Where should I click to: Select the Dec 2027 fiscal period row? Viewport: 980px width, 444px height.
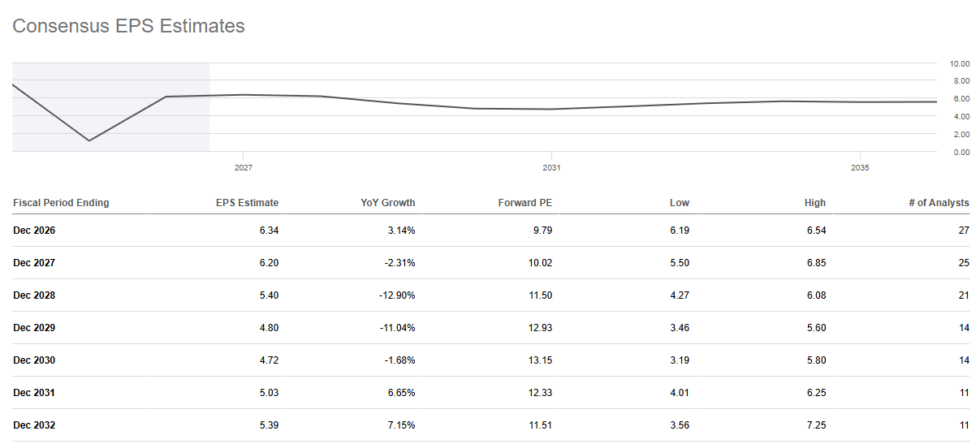tap(491, 263)
